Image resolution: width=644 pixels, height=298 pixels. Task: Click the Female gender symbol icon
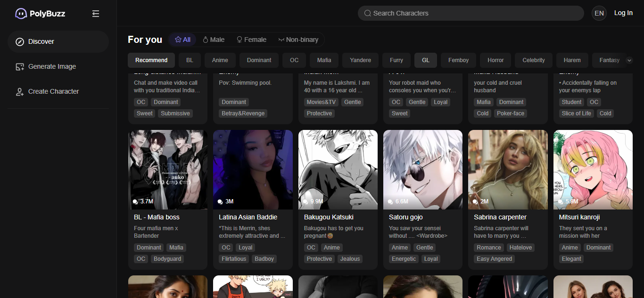239,40
